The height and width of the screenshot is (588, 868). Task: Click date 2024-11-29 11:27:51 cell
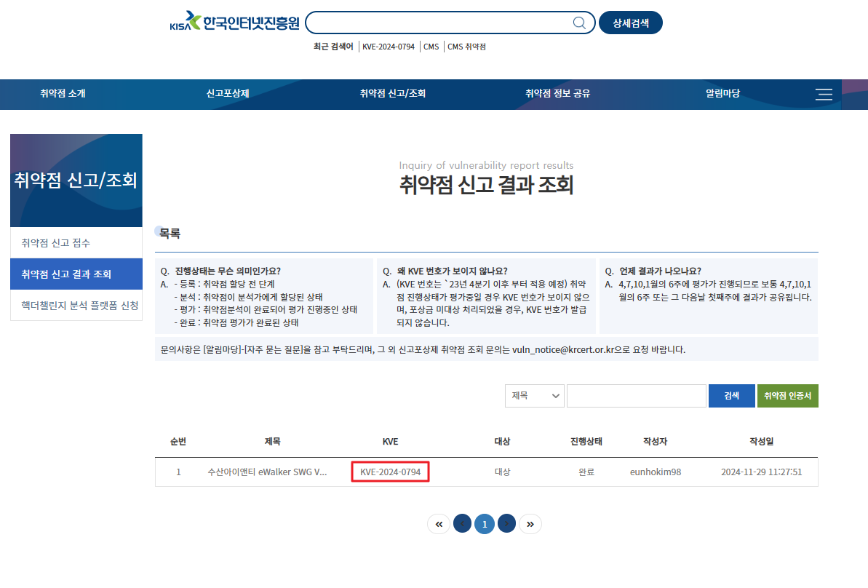761,472
